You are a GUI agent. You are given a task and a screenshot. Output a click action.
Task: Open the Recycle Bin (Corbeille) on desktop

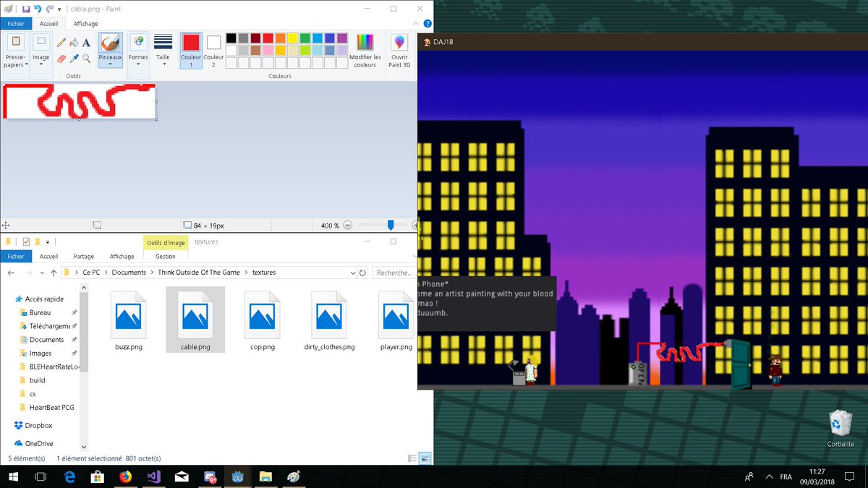[841, 429]
